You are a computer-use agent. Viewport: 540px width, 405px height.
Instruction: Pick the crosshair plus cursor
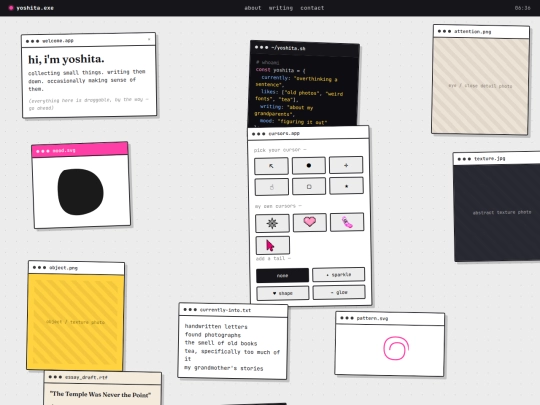click(x=346, y=165)
